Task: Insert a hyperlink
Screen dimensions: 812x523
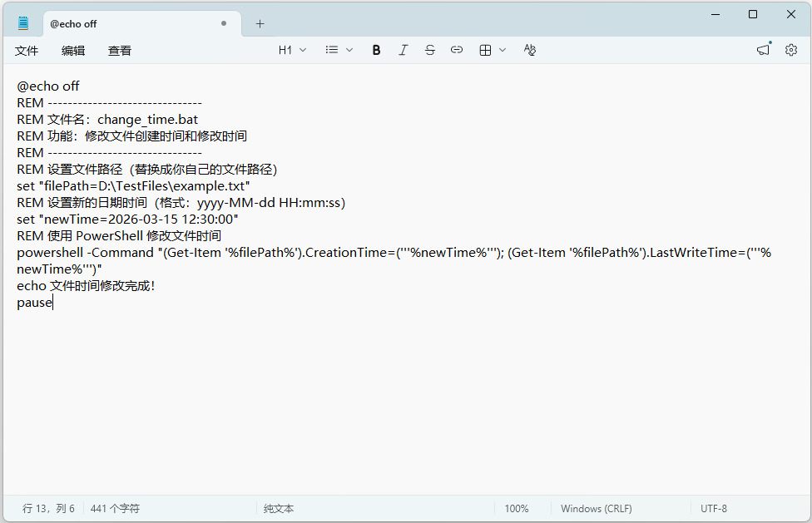Action: point(457,50)
